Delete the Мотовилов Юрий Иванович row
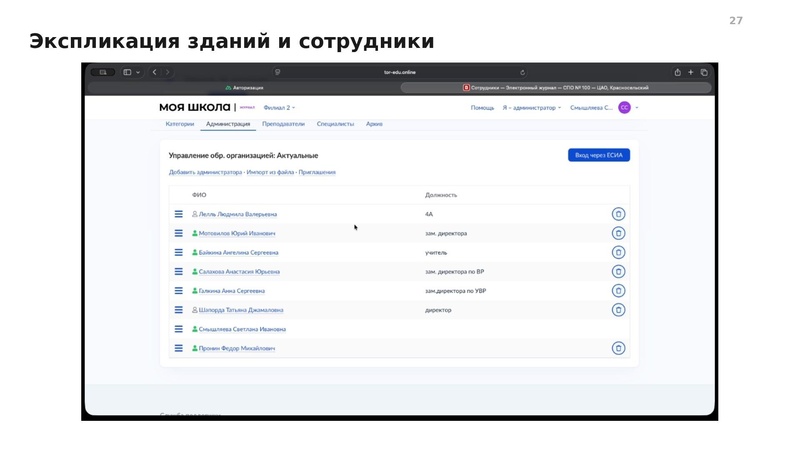 point(618,233)
